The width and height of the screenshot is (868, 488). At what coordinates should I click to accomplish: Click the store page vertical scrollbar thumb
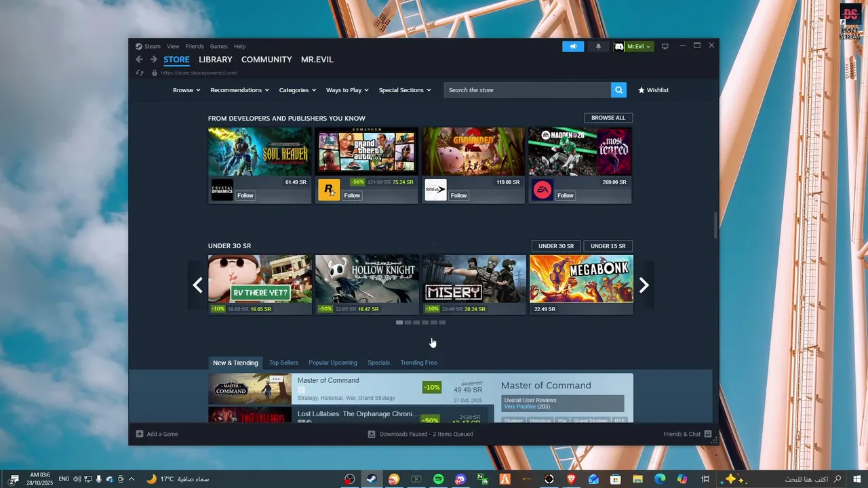click(x=715, y=225)
